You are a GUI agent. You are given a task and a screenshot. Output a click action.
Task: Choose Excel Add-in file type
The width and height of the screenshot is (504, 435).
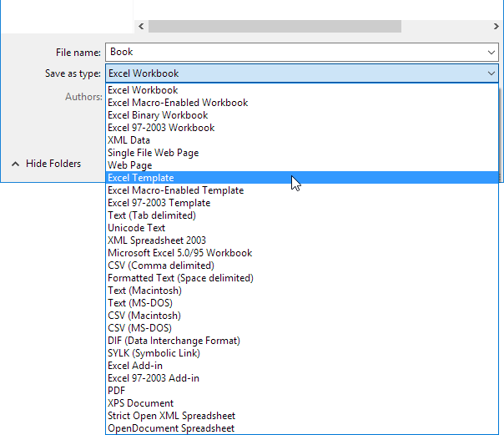[135, 366]
